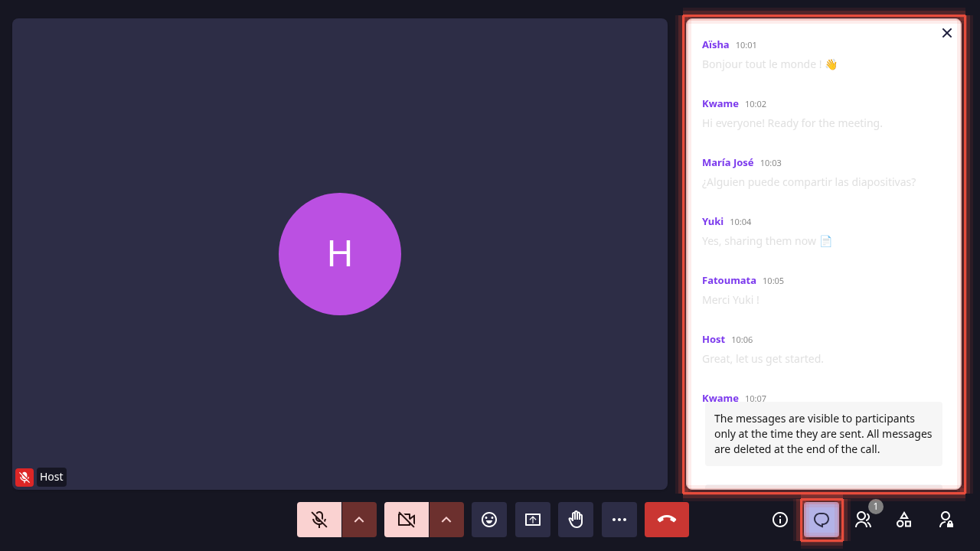Start screen sharing

click(533, 520)
